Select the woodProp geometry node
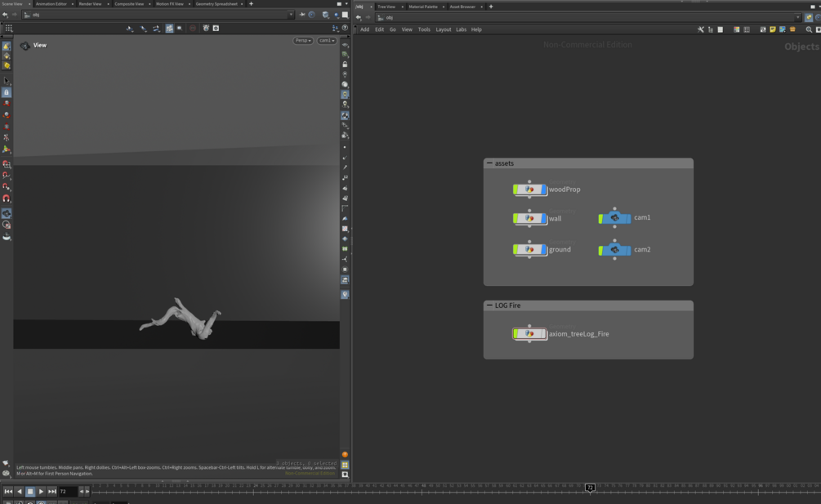The height and width of the screenshot is (504, 821). pyautogui.click(x=530, y=190)
